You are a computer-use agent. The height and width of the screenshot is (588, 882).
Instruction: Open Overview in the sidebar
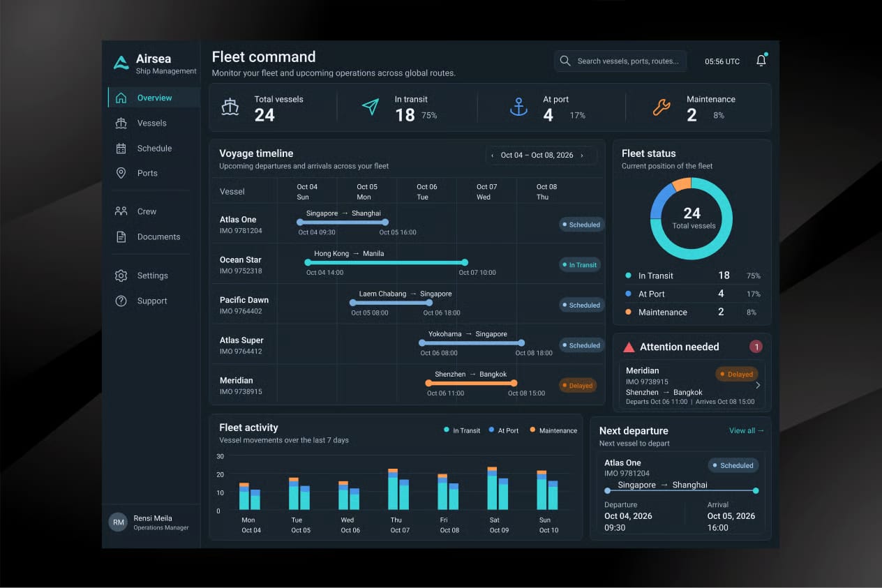154,98
